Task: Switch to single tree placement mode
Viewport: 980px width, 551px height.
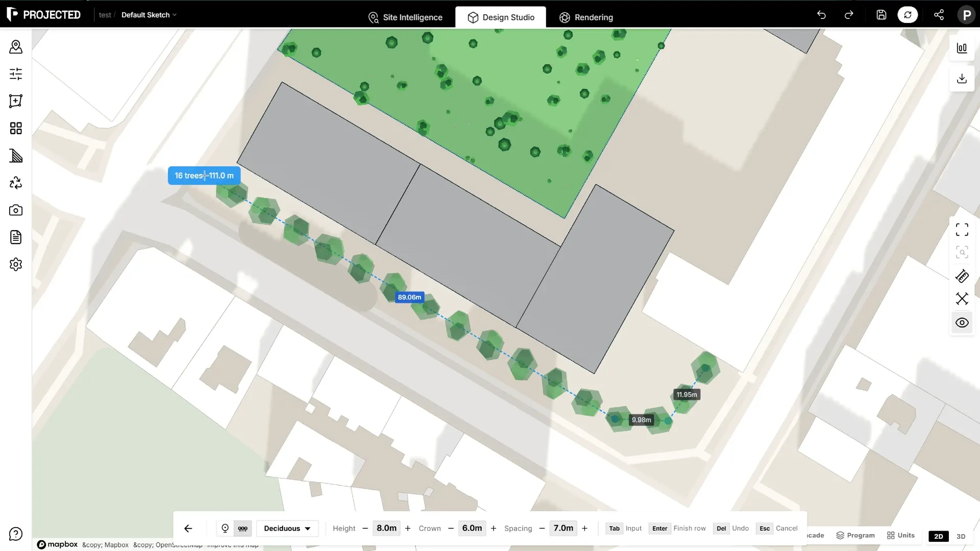Action: tap(225, 528)
